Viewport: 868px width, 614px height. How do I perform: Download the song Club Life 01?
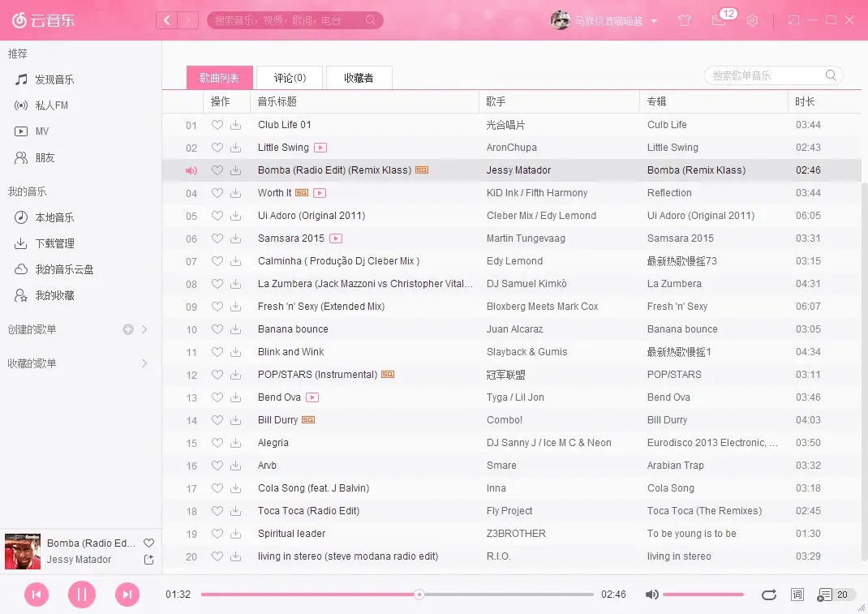236,125
